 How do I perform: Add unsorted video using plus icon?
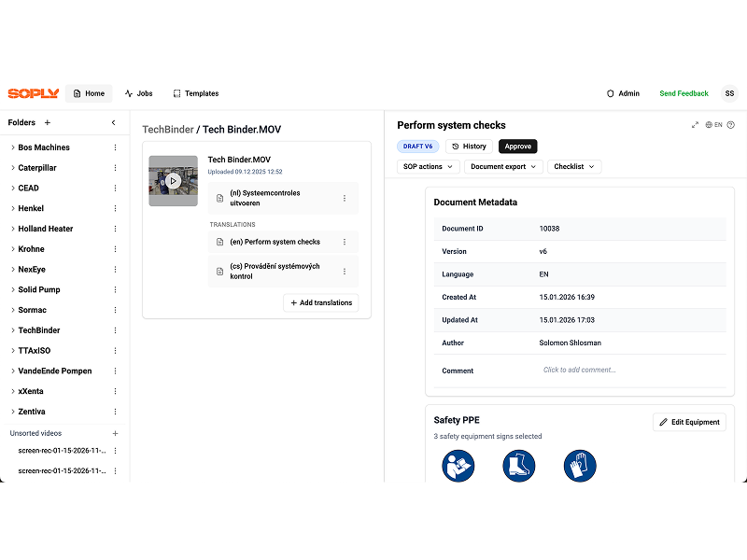pos(116,433)
